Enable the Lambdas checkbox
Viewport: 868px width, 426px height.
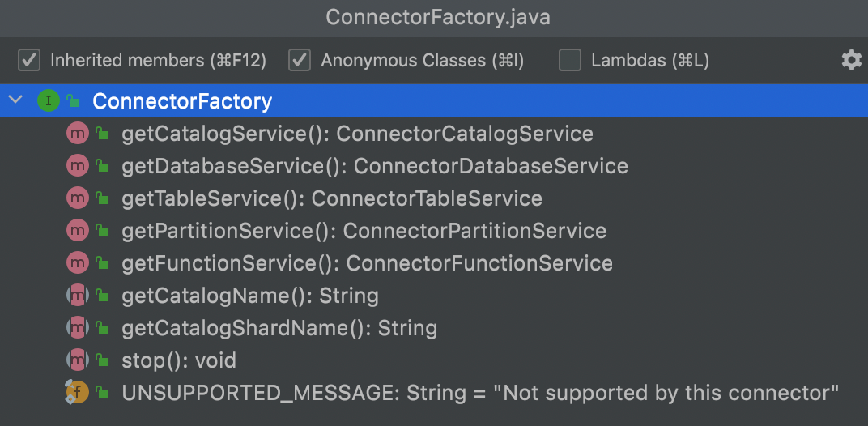click(570, 60)
